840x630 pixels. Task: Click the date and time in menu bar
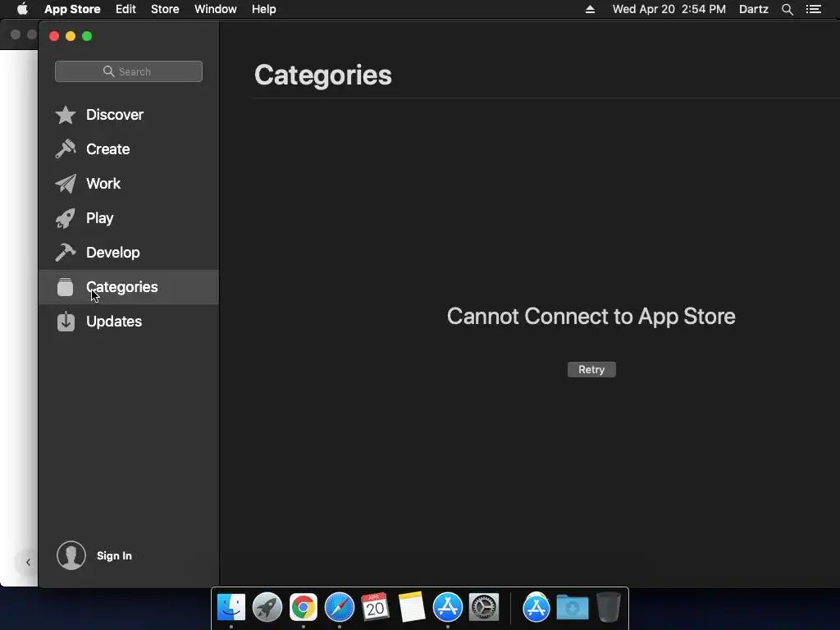point(669,9)
